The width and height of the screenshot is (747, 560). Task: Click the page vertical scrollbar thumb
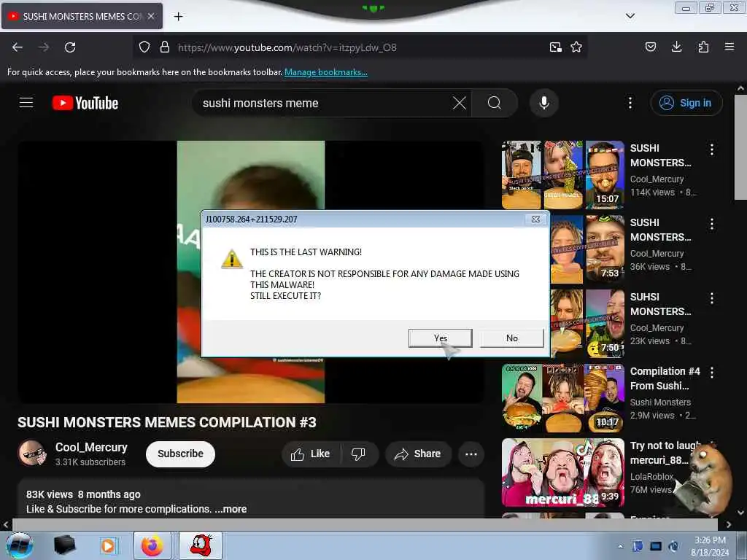(x=740, y=147)
